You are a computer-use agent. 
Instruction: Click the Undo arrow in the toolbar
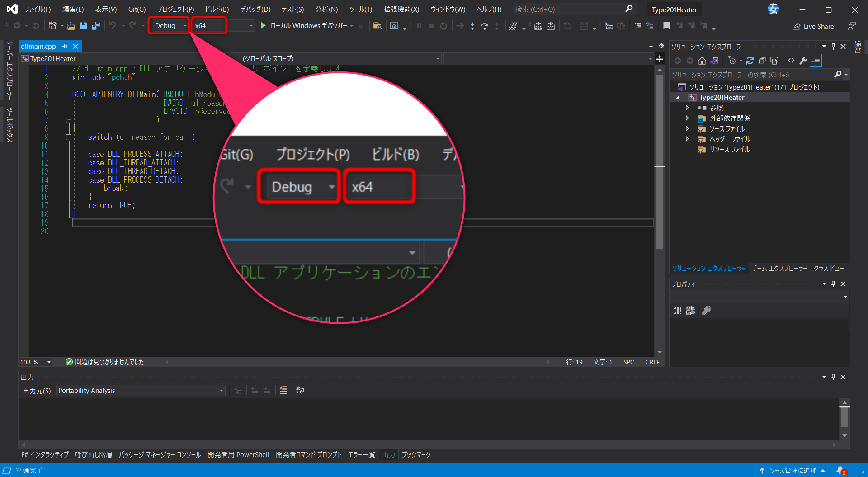tap(113, 26)
